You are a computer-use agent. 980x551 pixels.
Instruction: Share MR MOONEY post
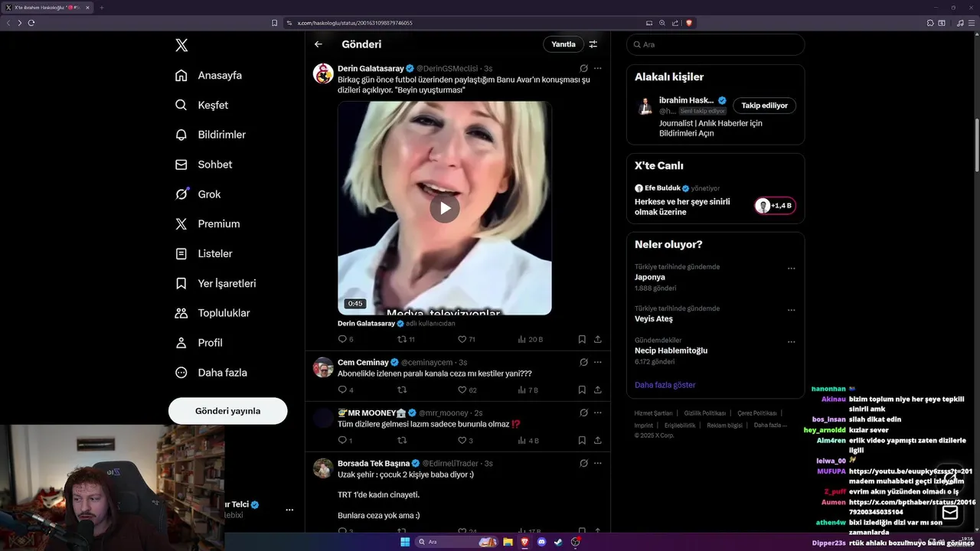pyautogui.click(x=598, y=440)
